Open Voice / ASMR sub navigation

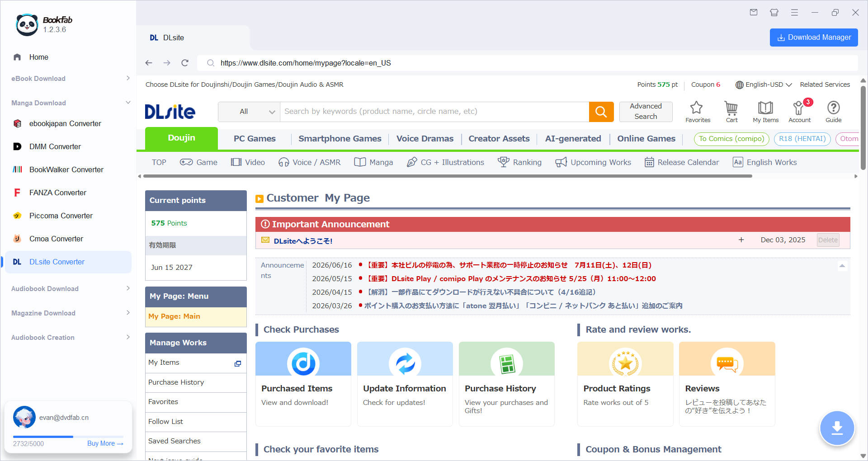tap(309, 162)
